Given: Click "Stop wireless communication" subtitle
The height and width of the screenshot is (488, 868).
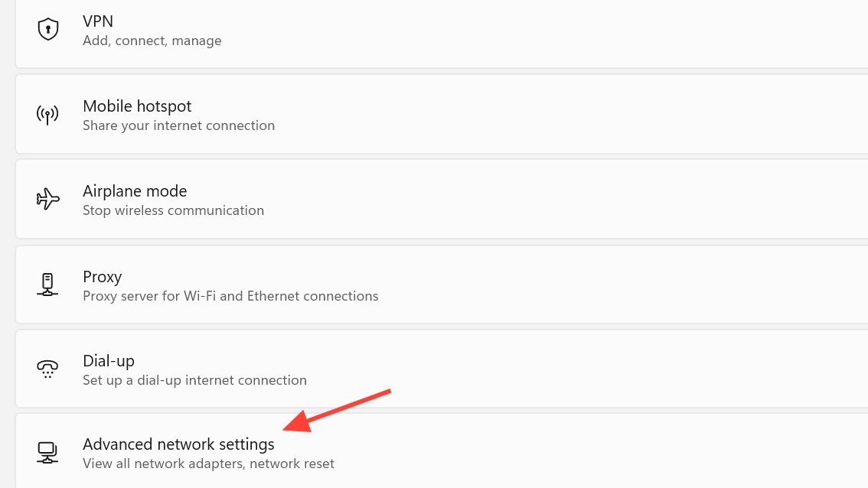Looking at the screenshot, I should 173,210.
